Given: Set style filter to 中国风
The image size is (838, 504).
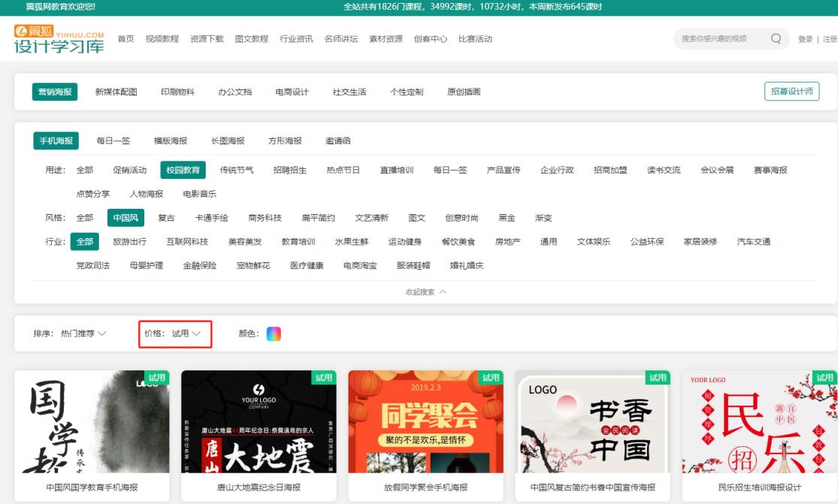Looking at the screenshot, I should (x=126, y=218).
